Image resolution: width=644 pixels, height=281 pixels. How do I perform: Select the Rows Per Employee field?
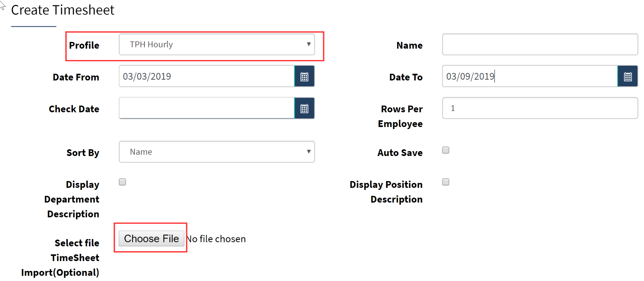[x=540, y=108]
